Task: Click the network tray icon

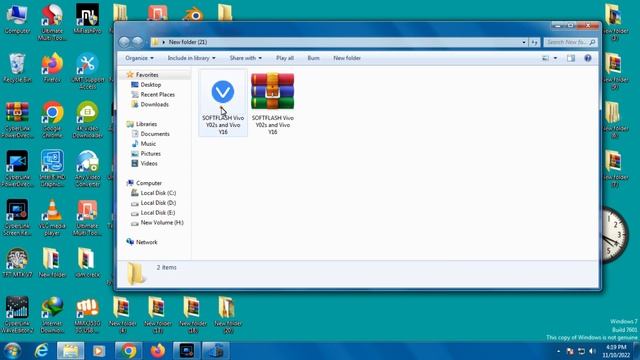Action: pyautogui.click(x=581, y=351)
